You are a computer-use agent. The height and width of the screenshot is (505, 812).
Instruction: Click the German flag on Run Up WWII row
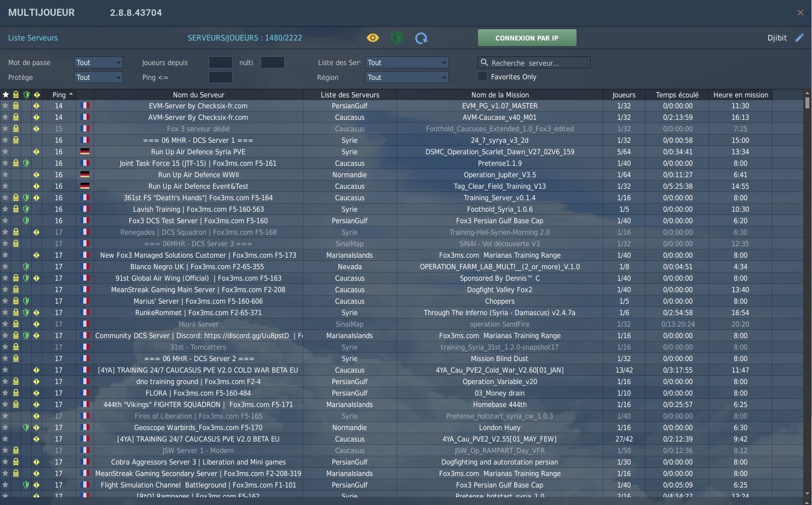pos(85,175)
